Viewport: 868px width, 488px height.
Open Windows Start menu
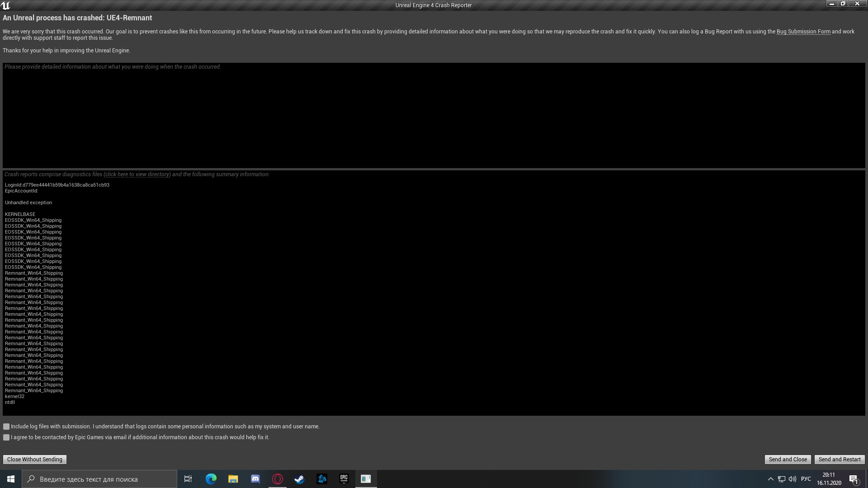pos(11,479)
